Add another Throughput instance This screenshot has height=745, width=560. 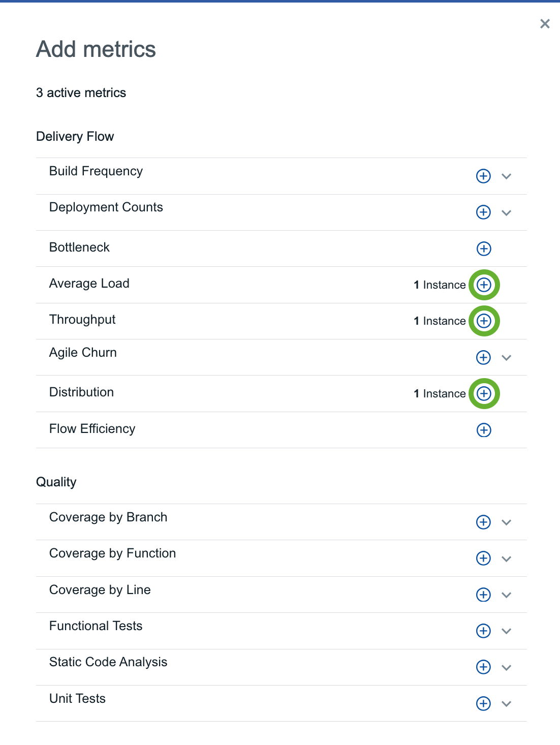tap(484, 321)
